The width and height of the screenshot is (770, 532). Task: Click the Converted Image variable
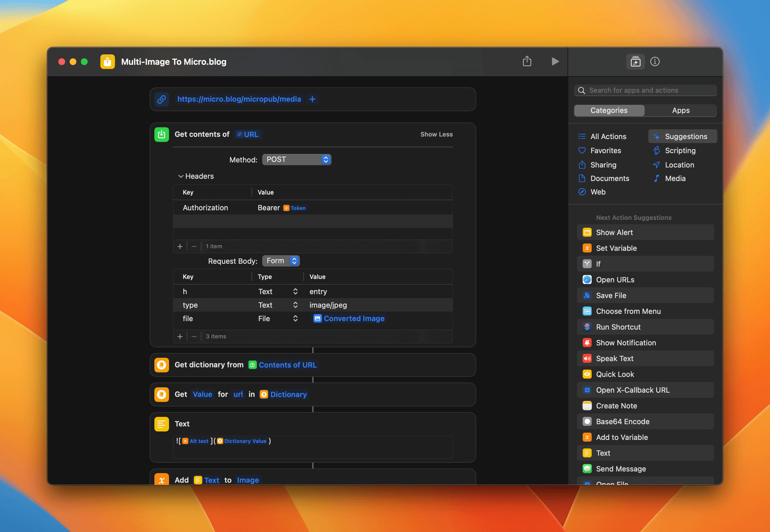tap(349, 319)
